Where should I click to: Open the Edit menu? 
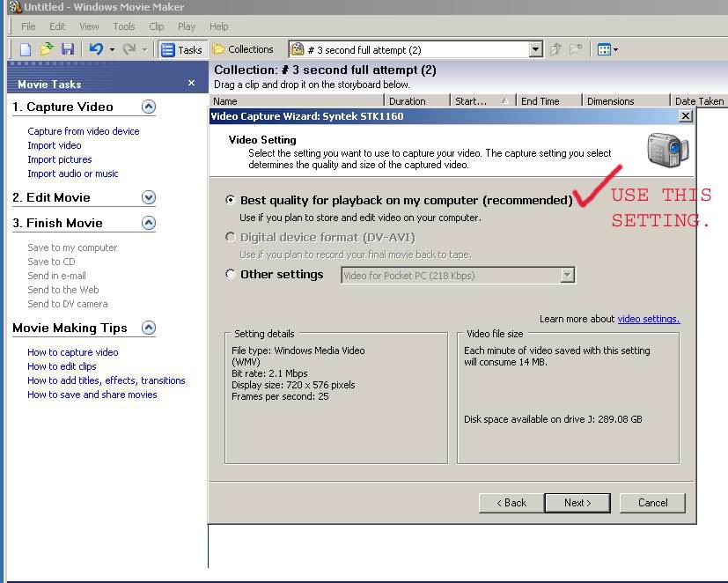[x=57, y=26]
